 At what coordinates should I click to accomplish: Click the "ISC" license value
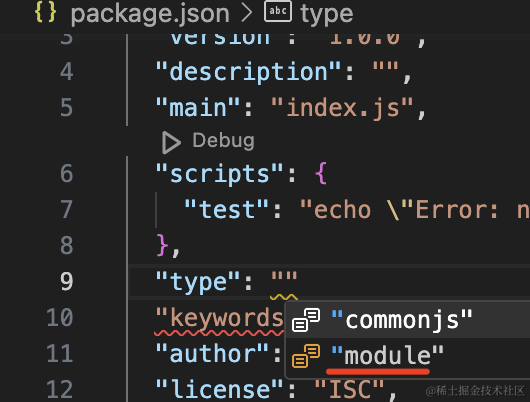pos(349,389)
